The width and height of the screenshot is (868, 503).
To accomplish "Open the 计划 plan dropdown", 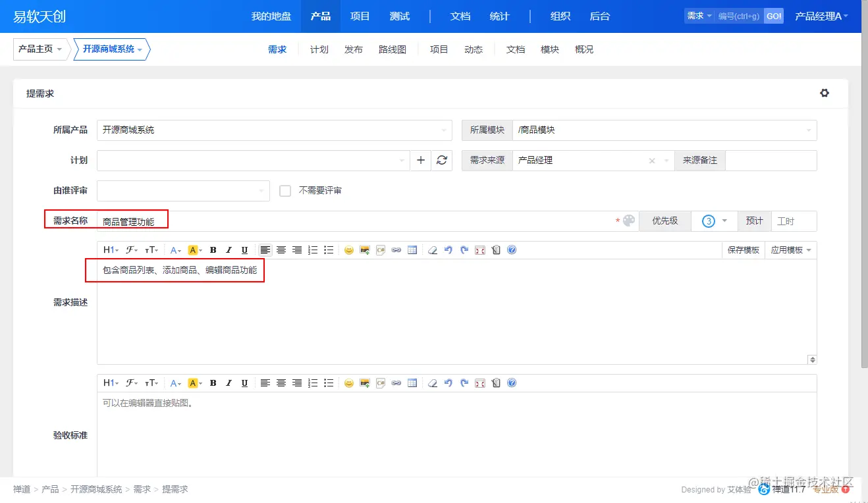I will [x=254, y=160].
